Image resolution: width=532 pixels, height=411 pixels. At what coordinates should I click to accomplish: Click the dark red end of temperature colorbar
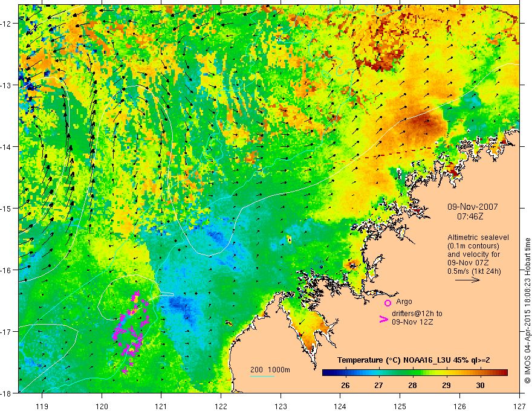[505, 373]
